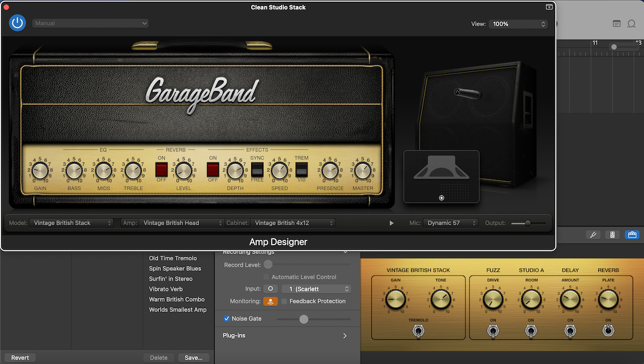
Task: Click the Studio A ROOM knob
Action: click(531, 300)
